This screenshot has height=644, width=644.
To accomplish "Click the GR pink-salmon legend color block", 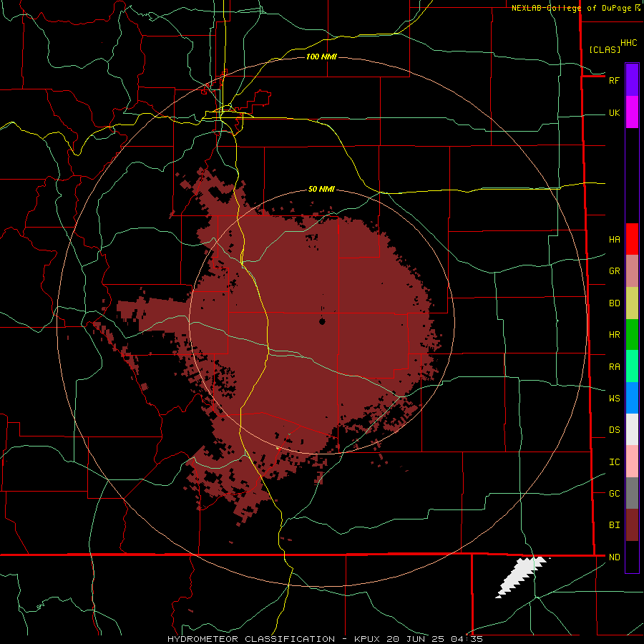I will click(x=632, y=271).
